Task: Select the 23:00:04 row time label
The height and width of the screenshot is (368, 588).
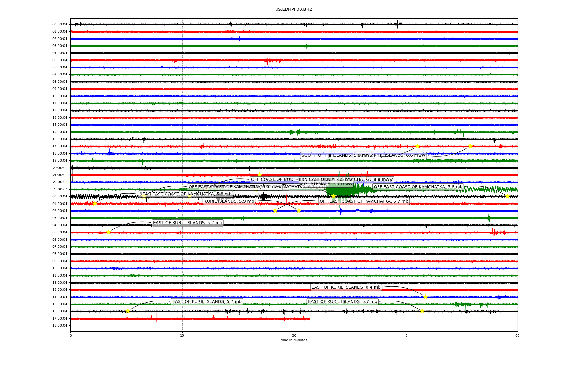Action: click(x=60, y=189)
